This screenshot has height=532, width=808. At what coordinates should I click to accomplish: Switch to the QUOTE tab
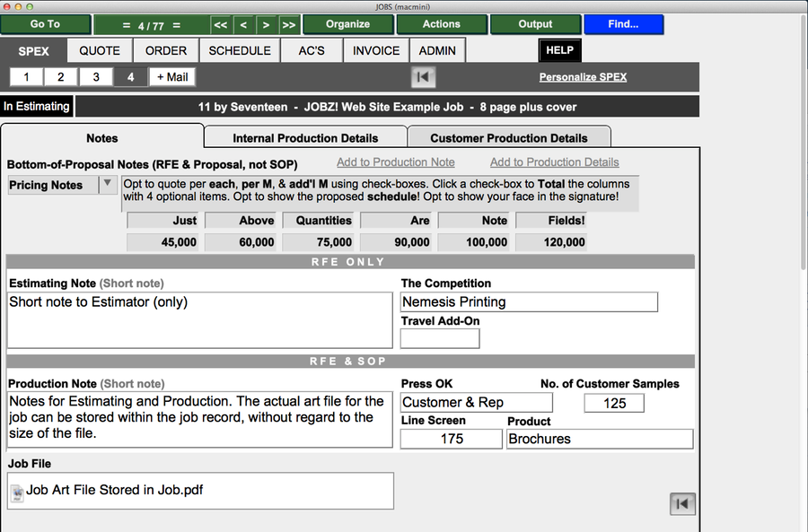tap(100, 51)
